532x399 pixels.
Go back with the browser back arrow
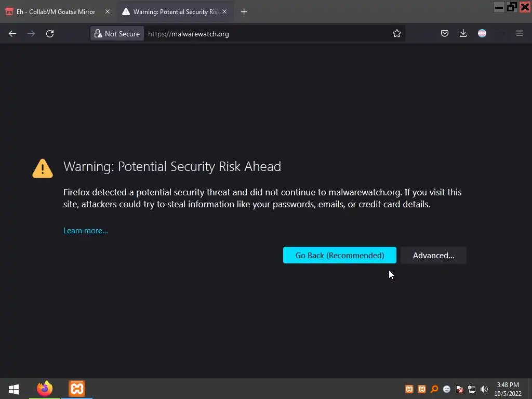pos(12,34)
